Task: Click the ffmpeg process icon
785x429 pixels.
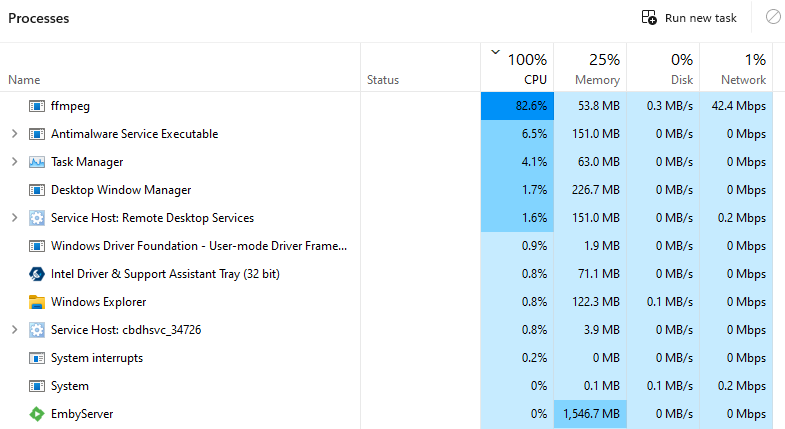Action: tap(37, 106)
